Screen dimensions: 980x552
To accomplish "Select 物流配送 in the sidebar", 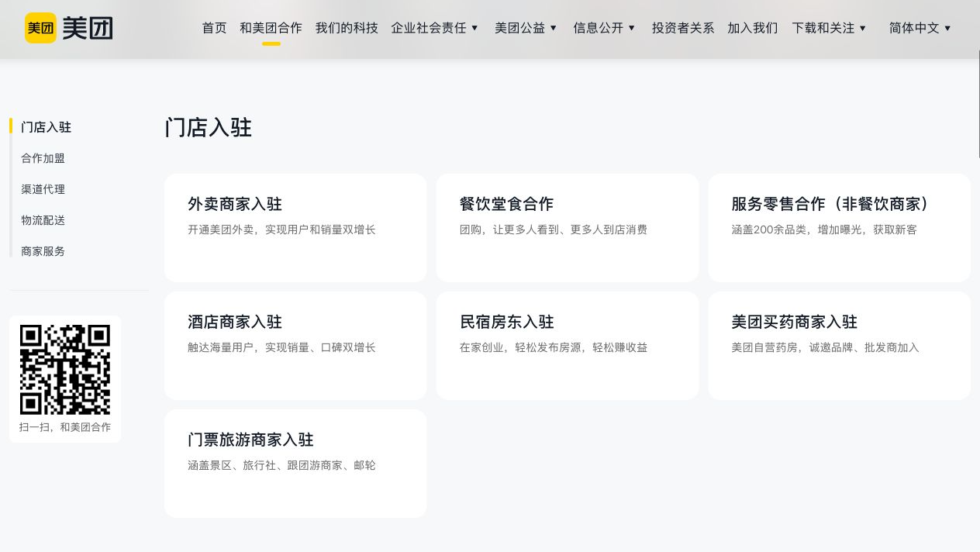I will [x=43, y=220].
